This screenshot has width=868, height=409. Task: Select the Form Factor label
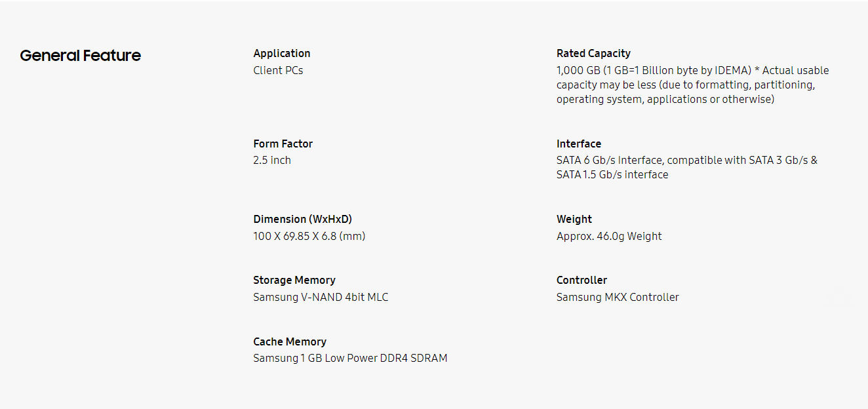(x=283, y=144)
